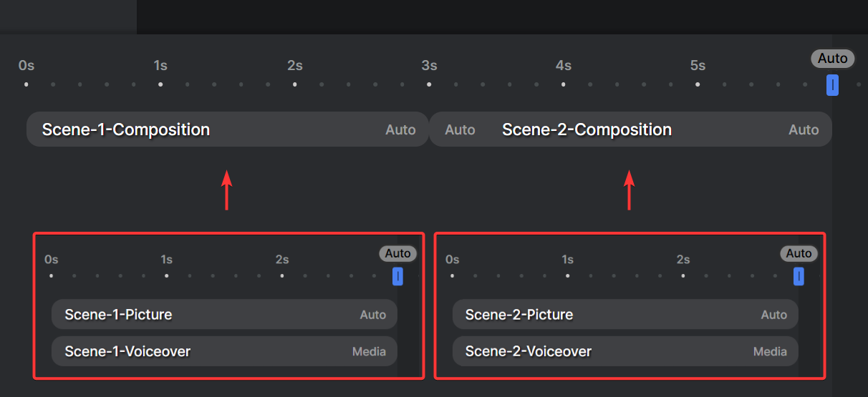
Task: Click Auto label on Scene-1-Composition right side
Action: [x=400, y=129]
